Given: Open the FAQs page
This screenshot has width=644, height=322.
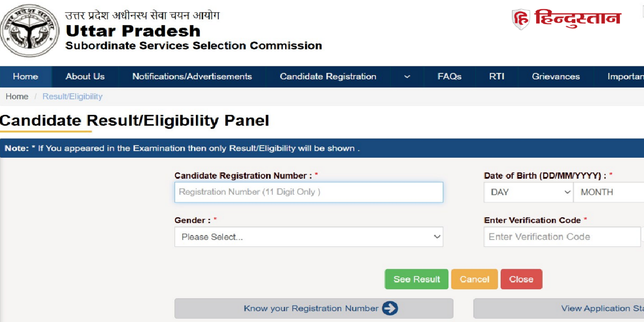Looking at the screenshot, I should pos(449,77).
